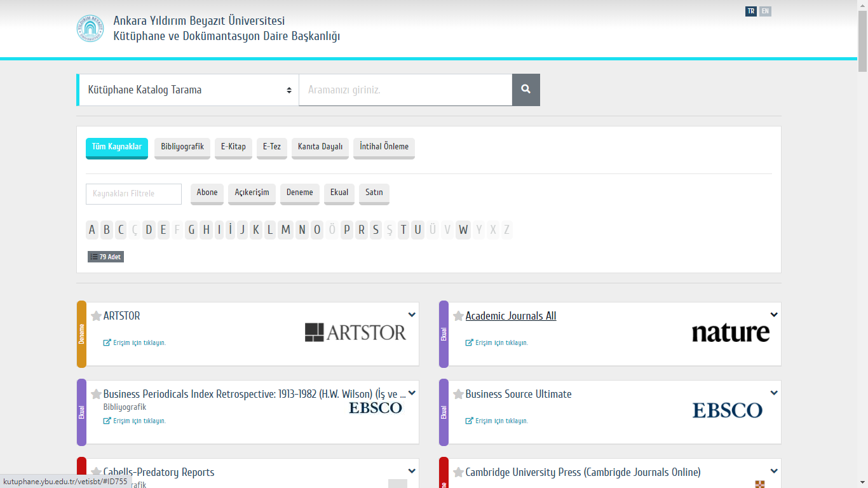Click the magnifying glass search button
The width and height of the screenshot is (868, 488).
526,90
